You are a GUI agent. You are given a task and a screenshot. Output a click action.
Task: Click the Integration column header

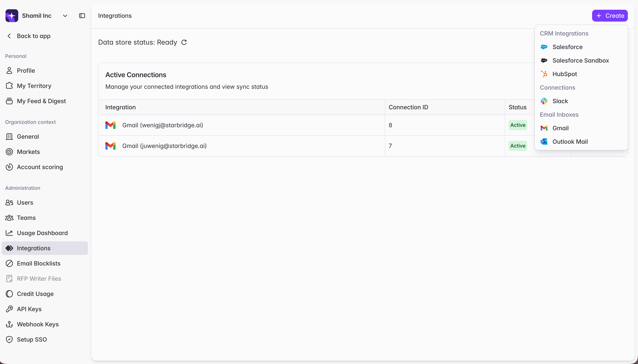click(x=120, y=107)
